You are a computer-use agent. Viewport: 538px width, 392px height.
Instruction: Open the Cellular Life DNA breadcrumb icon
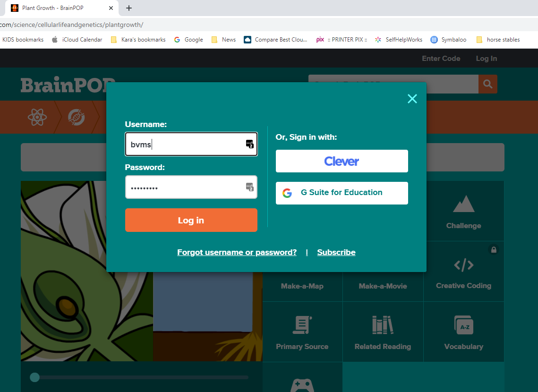pyautogui.click(x=76, y=117)
